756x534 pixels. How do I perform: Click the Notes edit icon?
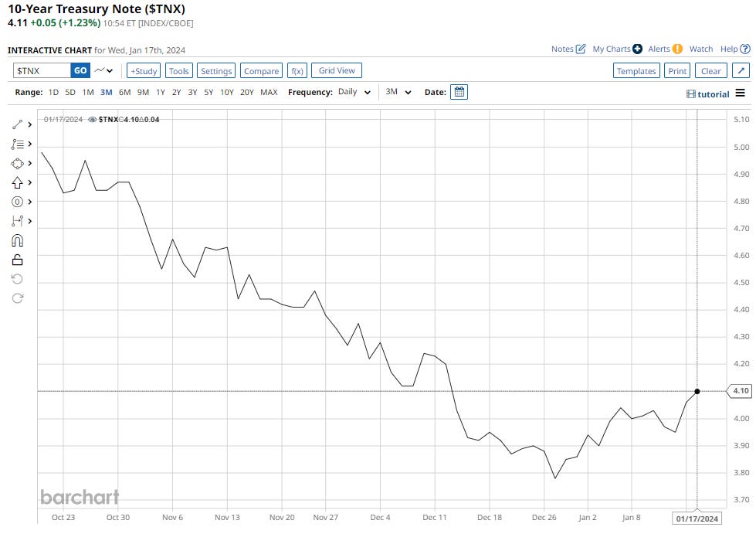(581, 49)
